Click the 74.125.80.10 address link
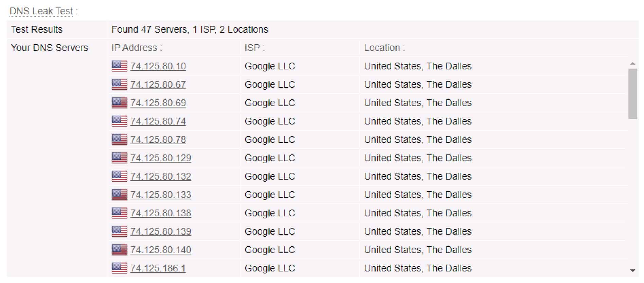The image size is (644, 283). point(158,66)
